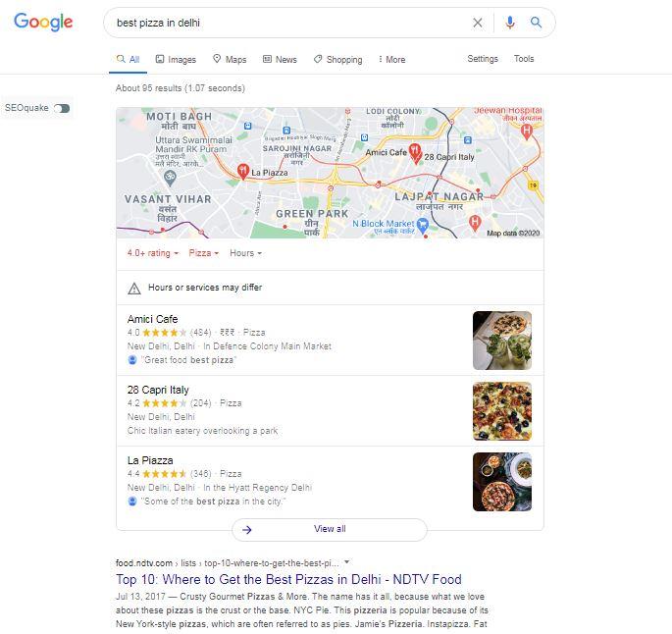The width and height of the screenshot is (672, 634).
Task: Select La Piazza map pin
Action: [x=243, y=171]
